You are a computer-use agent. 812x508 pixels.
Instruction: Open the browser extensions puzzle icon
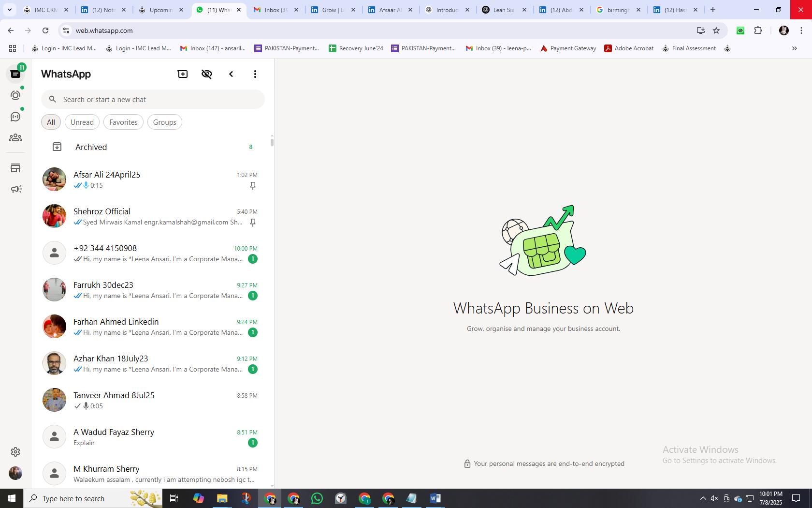point(758,30)
